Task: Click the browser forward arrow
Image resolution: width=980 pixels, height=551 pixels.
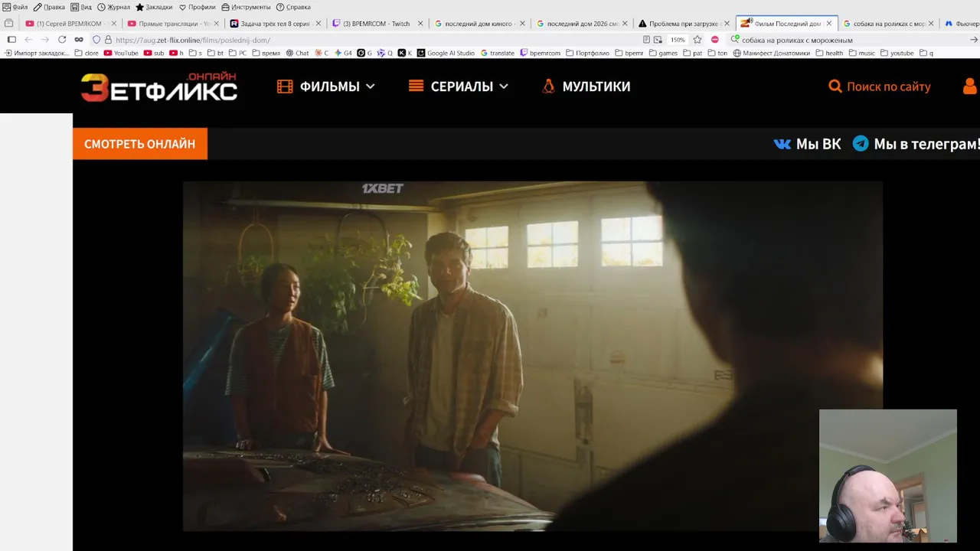Action: coord(45,40)
